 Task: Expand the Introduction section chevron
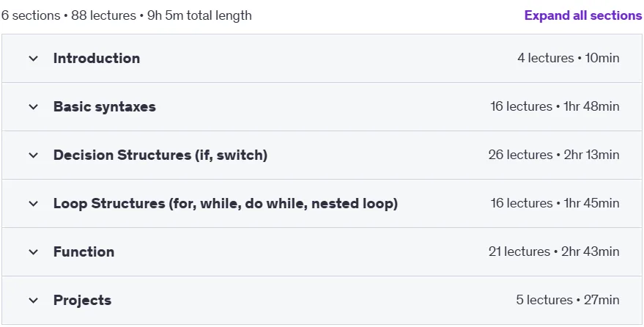[x=33, y=59]
